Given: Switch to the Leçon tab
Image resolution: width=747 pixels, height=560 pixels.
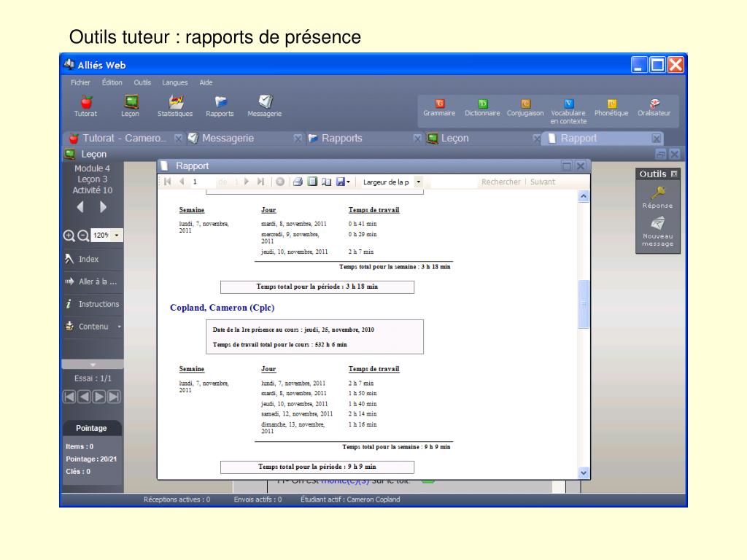Looking at the screenshot, I should point(454,138).
